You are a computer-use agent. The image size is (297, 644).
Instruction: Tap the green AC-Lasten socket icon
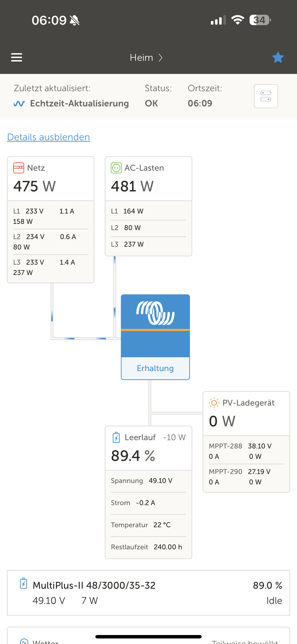[116, 168]
